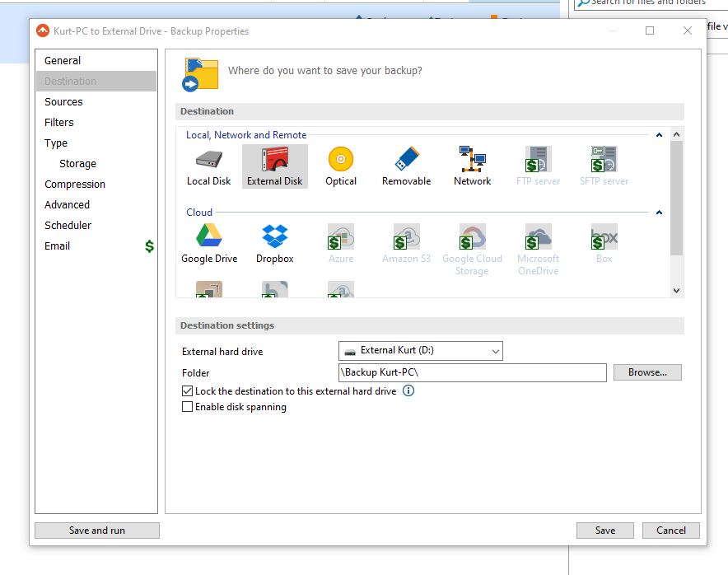Collapse the Cloud group

659,213
